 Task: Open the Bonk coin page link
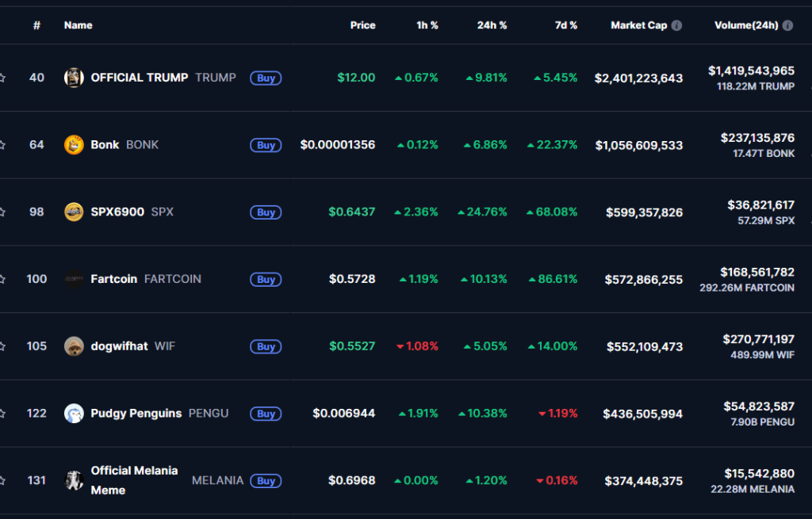tap(105, 145)
